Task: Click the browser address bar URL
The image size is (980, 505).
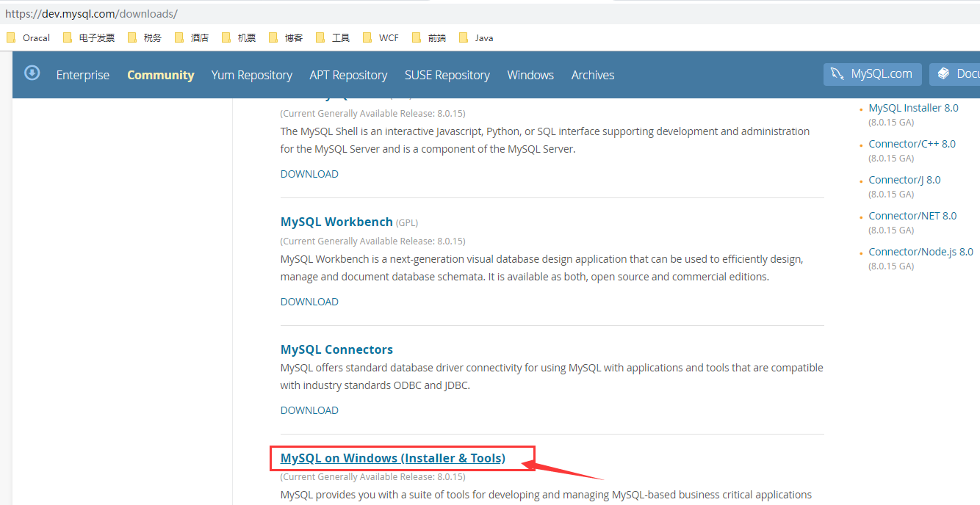Action: click(91, 13)
